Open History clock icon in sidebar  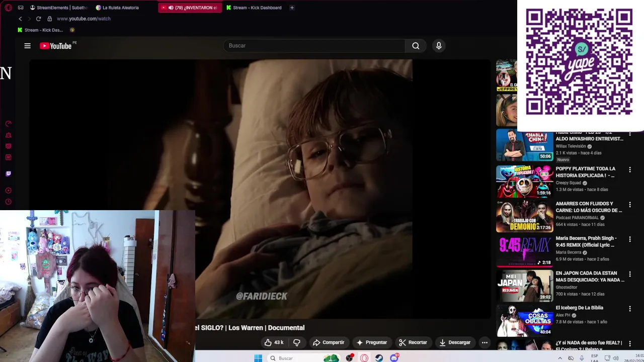(8, 202)
